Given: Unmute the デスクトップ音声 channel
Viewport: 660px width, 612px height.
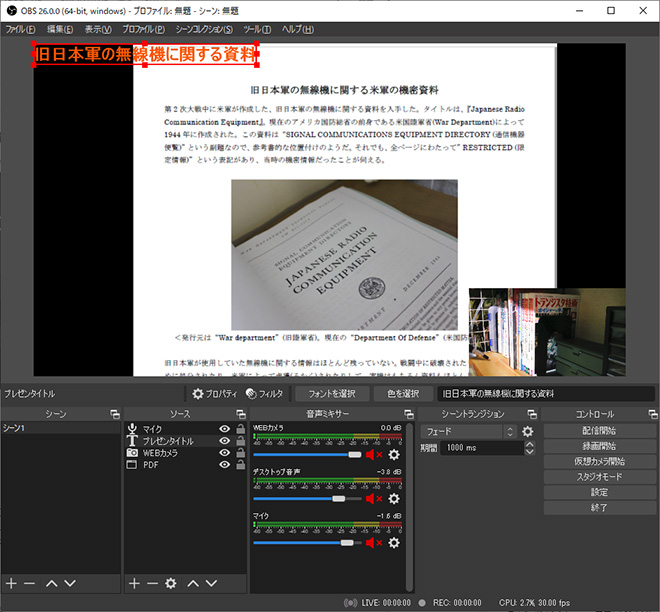Looking at the screenshot, I should pyautogui.click(x=374, y=499).
